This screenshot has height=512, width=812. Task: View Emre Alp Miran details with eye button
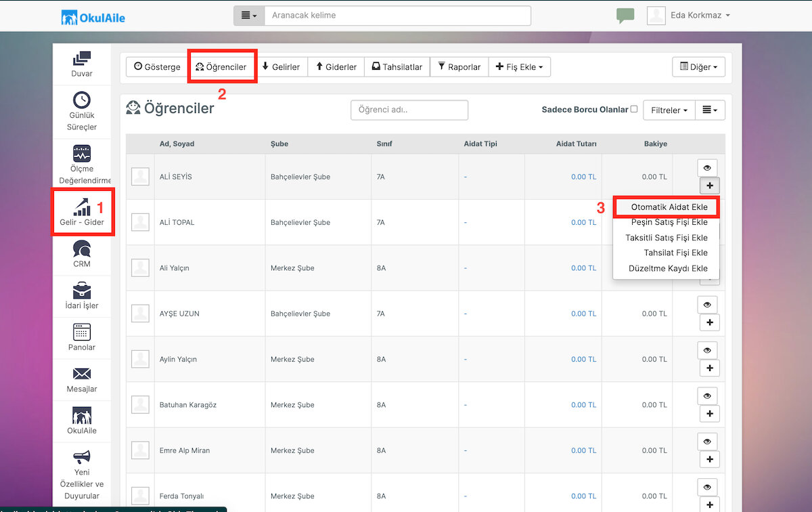tap(707, 442)
